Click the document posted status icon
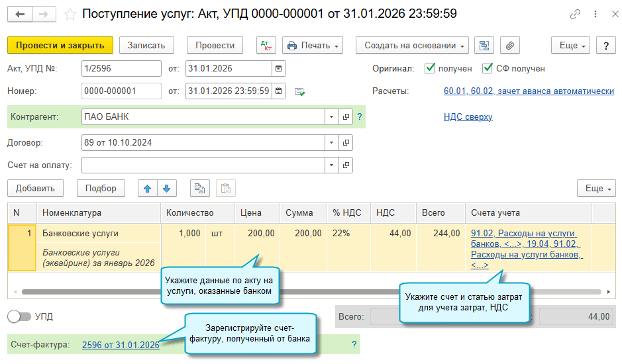Screen dimensions: 622x364 (299, 91)
